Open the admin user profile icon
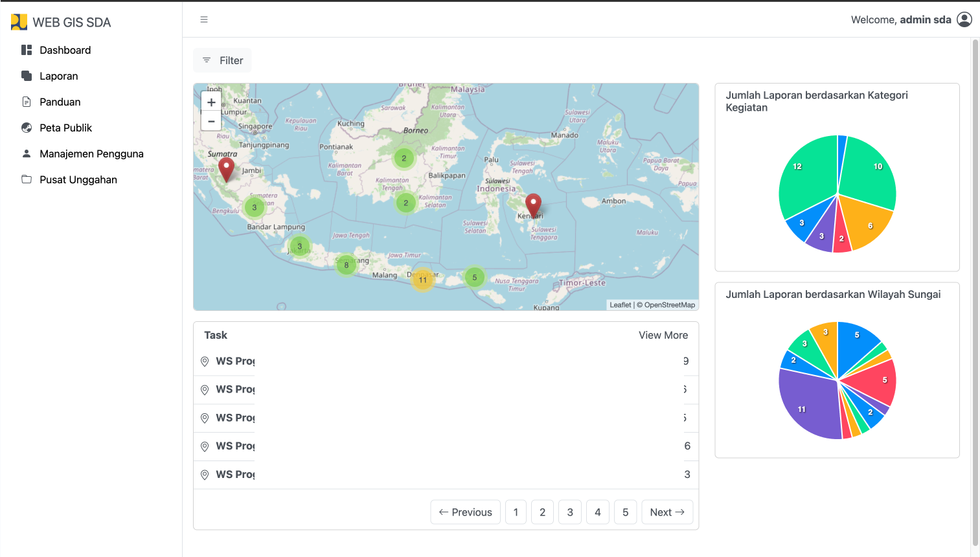The width and height of the screenshot is (980, 557). [964, 19]
